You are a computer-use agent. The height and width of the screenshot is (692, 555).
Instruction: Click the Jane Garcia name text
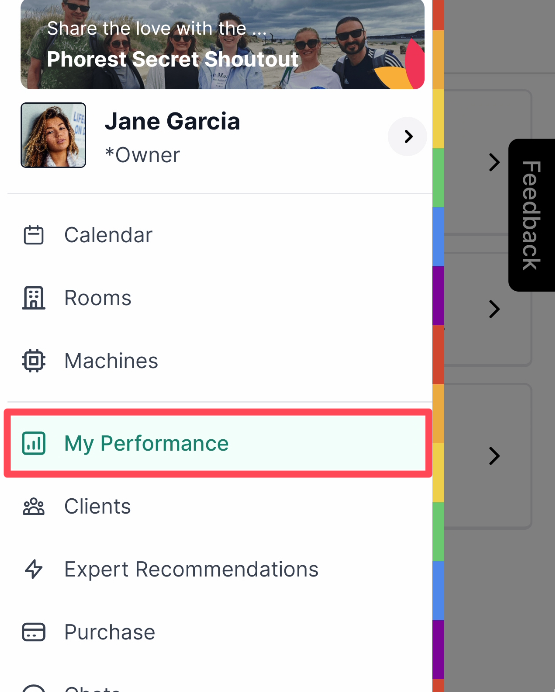click(172, 121)
